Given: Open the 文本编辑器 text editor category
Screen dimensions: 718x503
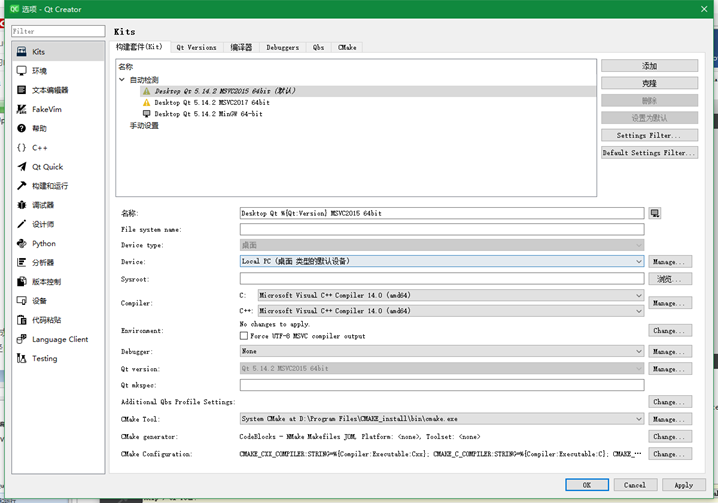Looking at the screenshot, I should (x=58, y=90).
